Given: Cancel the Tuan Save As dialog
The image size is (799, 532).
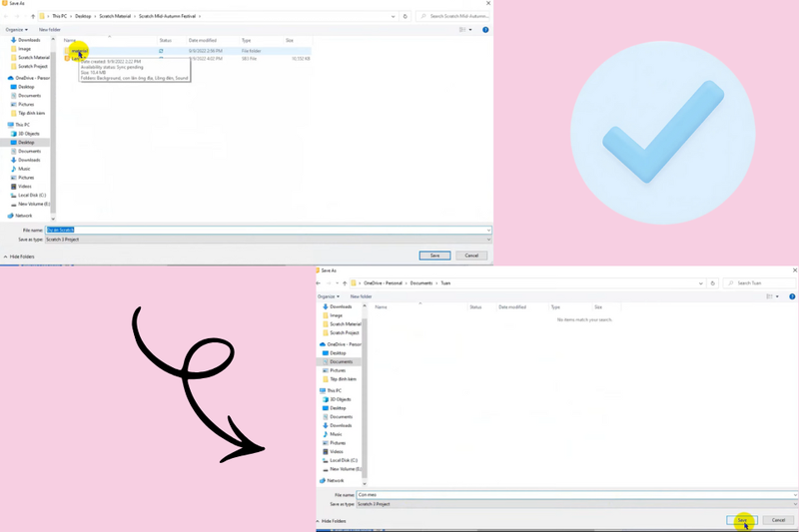Looking at the screenshot, I should (778, 520).
